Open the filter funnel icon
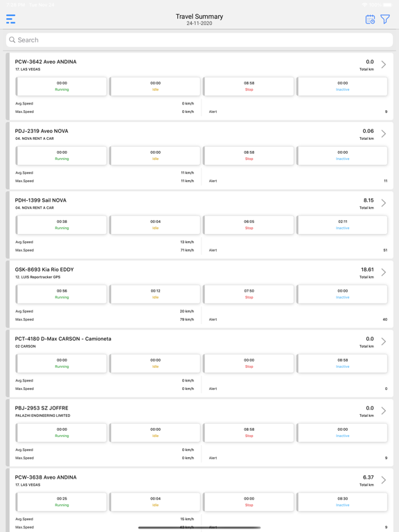Viewport: 399px width, 532px height. point(385,19)
